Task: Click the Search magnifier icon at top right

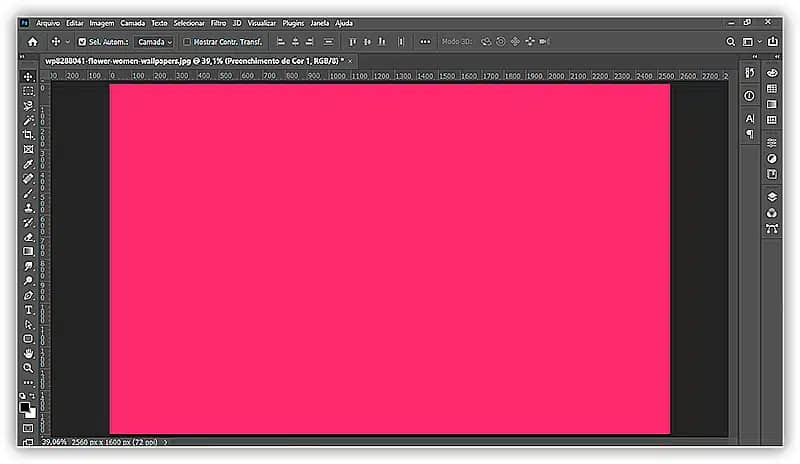Action: pos(731,42)
